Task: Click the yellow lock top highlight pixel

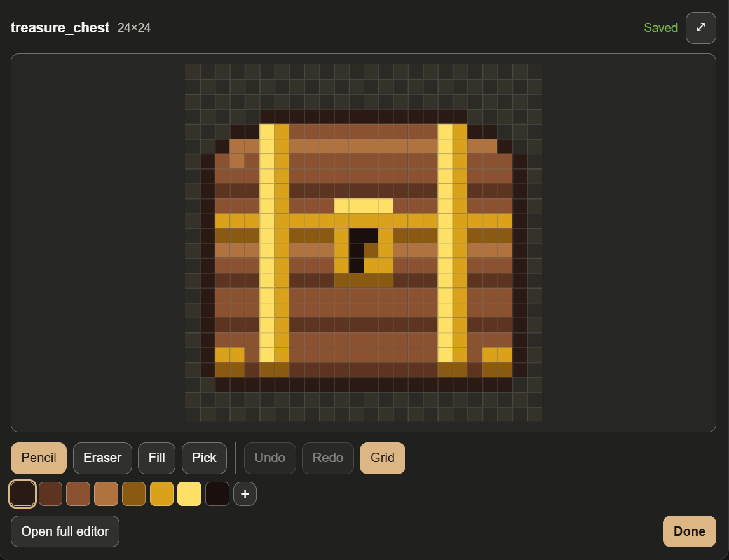Action: [x=364, y=206]
